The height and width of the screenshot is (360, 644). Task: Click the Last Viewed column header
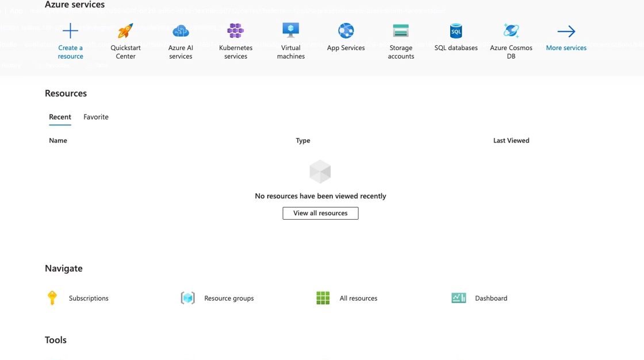tap(511, 140)
